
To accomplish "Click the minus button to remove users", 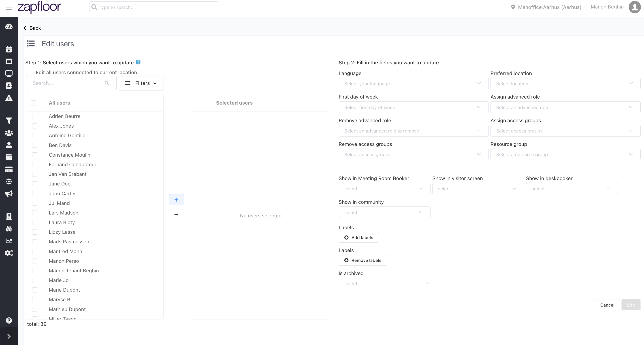I will coord(176,215).
